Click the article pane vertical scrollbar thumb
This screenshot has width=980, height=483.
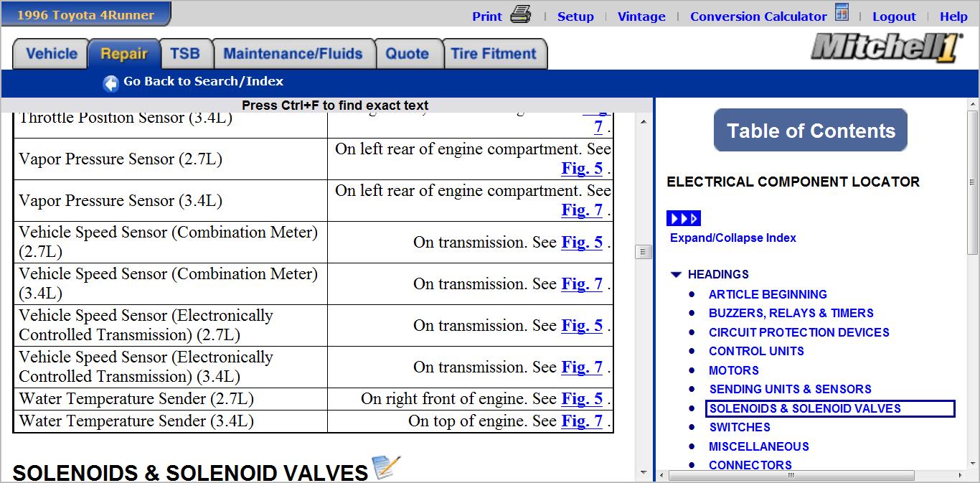pyautogui.click(x=643, y=252)
